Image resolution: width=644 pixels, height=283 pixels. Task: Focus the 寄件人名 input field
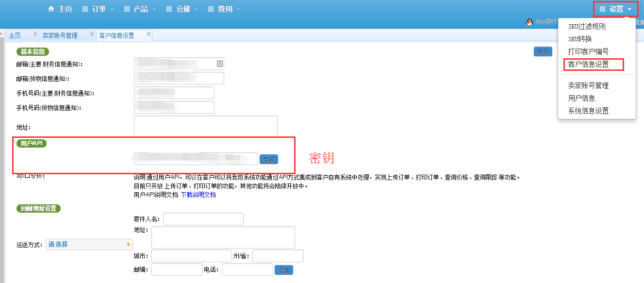tap(203, 219)
